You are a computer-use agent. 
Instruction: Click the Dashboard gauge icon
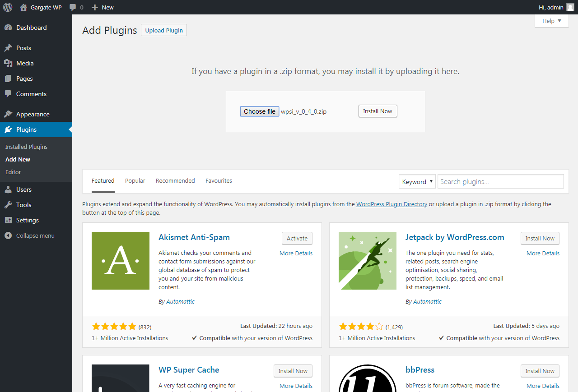coord(8,28)
